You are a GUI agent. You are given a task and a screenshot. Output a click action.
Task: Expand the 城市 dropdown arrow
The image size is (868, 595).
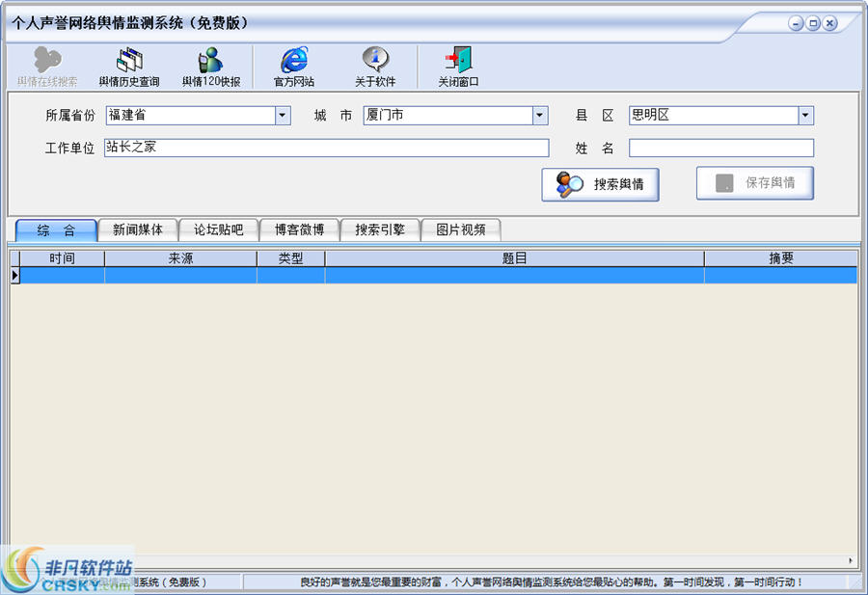point(540,115)
